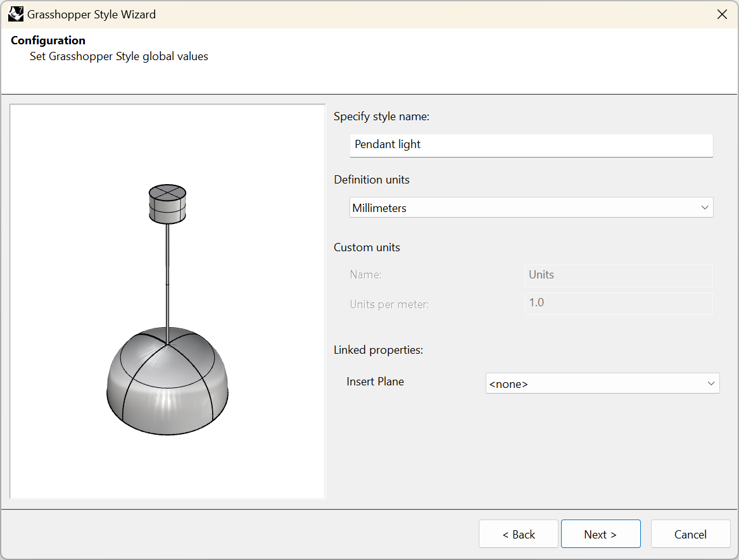Click the 'Definition units' label
Image resolution: width=739 pixels, height=560 pixels.
point(371,180)
